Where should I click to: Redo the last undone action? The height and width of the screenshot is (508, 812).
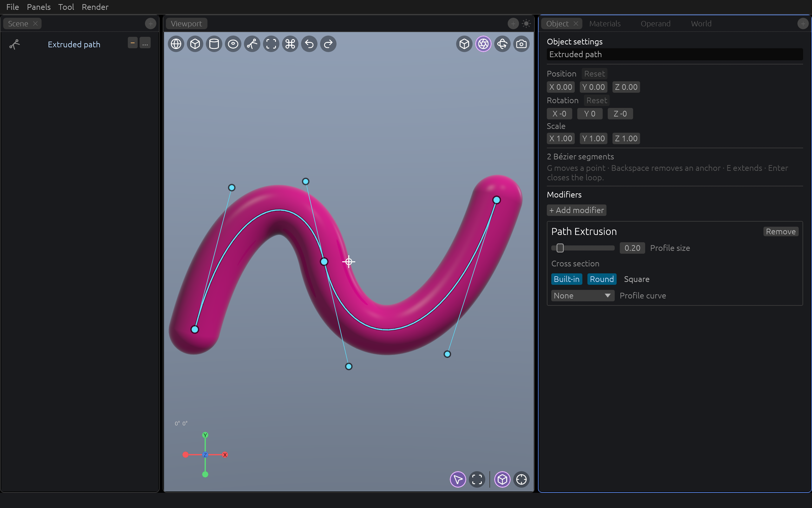(x=329, y=44)
